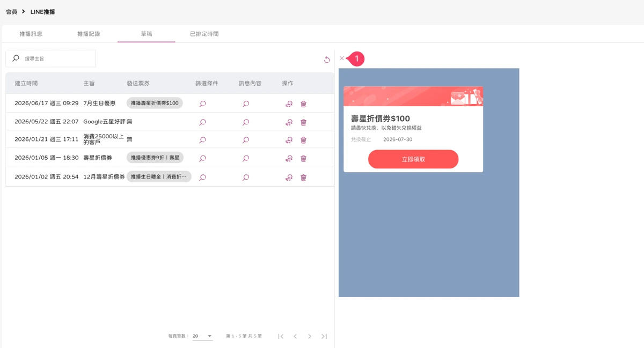This screenshot has height=348, width=644.
Task: Click the 推播生日禮金 coupon chip
Action: (159, 176)
